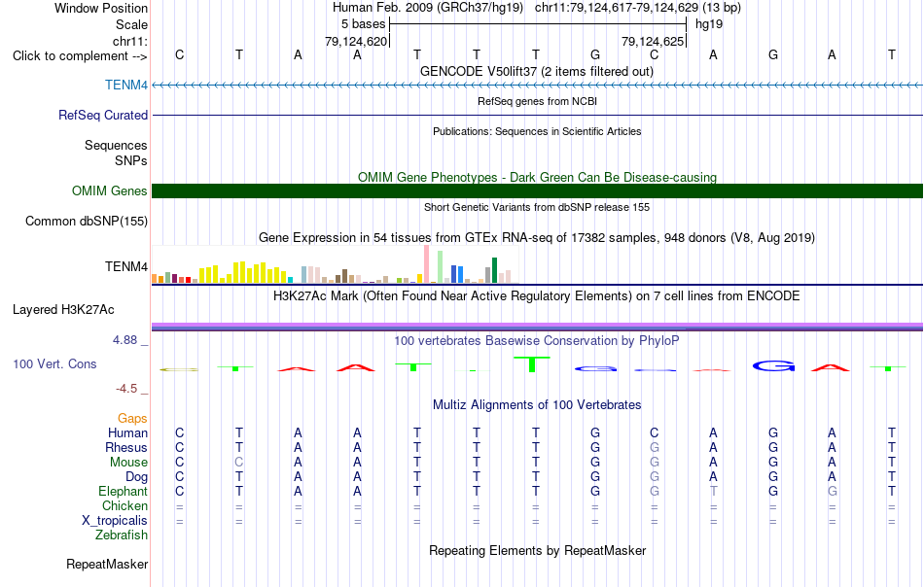
Task: Open the RefSeq Curated track label
Action: 102,115
